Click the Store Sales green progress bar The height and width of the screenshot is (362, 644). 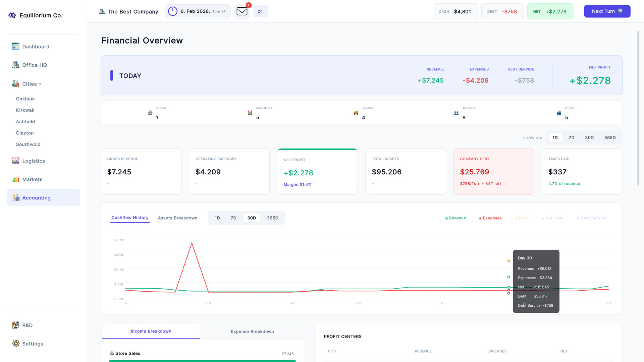(202, 361)
